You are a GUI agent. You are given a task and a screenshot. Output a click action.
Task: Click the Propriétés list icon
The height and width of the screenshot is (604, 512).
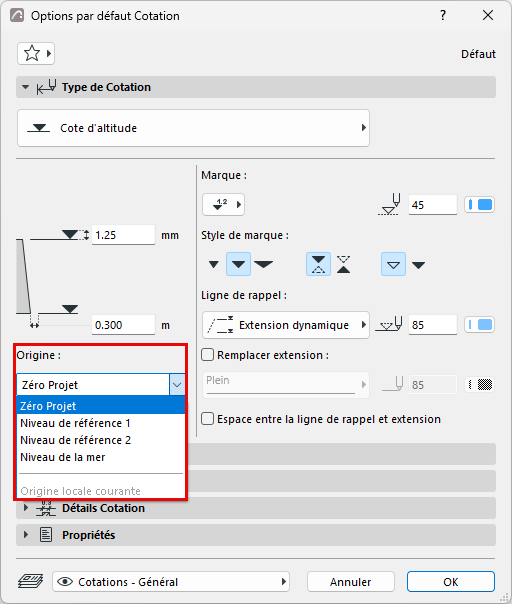46,535
